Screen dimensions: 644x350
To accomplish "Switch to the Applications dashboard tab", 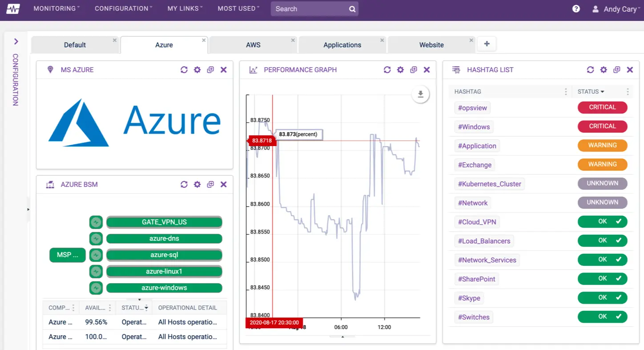I will pyautogui.click(x=342, y=45).
